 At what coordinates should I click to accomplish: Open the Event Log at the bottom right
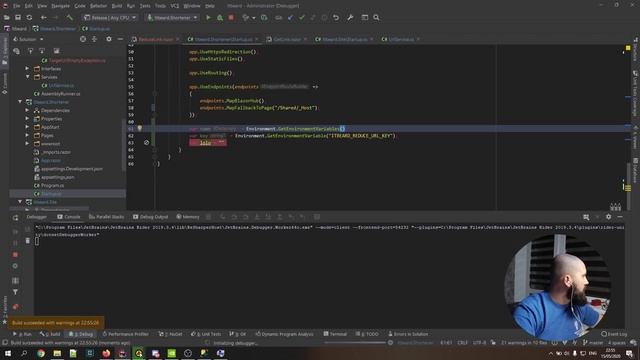point(614,334)
